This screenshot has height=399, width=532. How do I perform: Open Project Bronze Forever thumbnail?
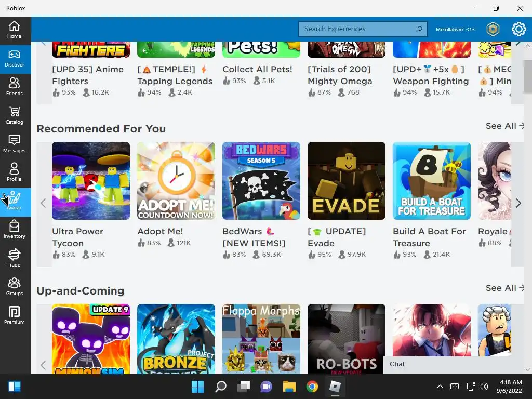pyautogui.click(x=176, y=339)
